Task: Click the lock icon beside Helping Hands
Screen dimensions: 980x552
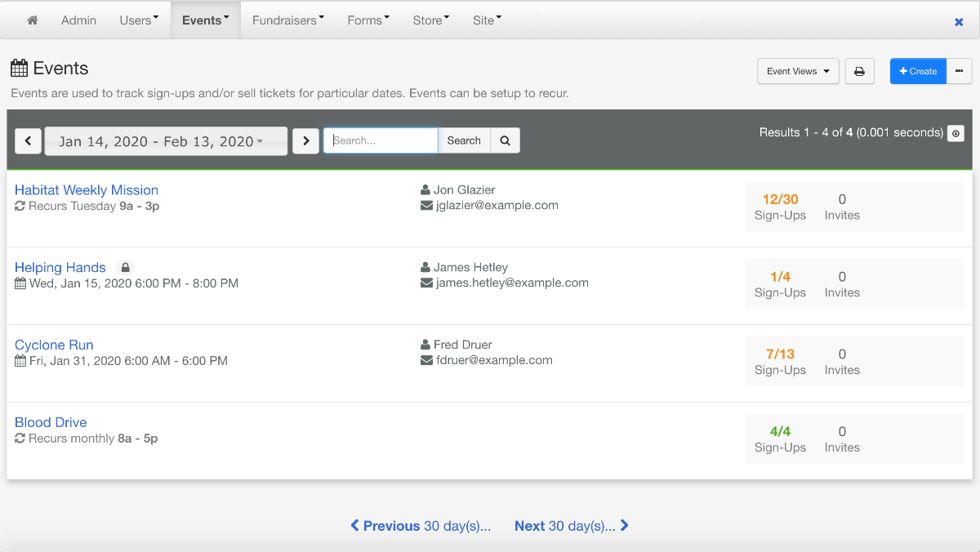Action: tap(125, 267)
